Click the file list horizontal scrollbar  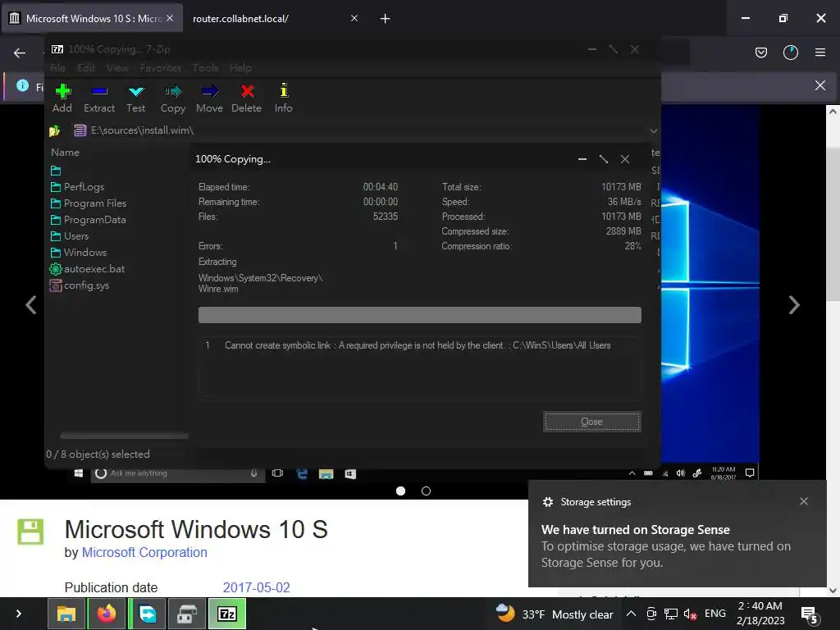pyautogui.click(x=125, y=436)
